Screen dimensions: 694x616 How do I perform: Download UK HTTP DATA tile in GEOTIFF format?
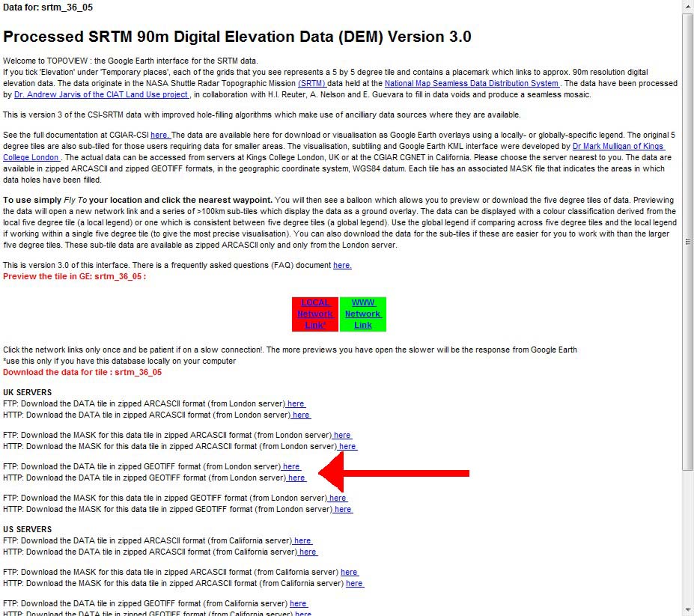296,478
